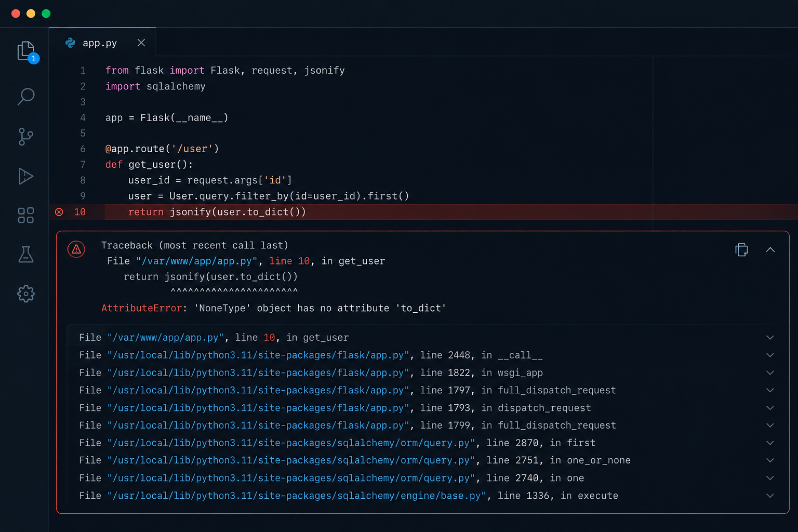Click error marker beside line 10
Image resolution: width=798 pixels, height=532 pixels.
pos(59,212)
